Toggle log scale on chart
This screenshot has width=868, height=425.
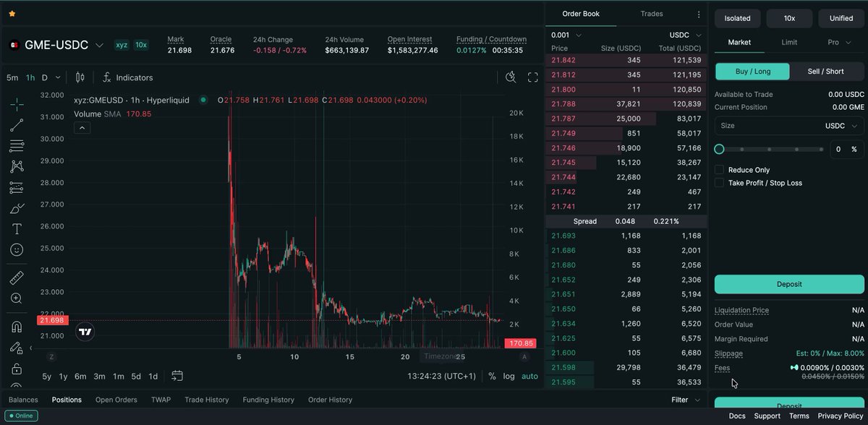(509, 376)
